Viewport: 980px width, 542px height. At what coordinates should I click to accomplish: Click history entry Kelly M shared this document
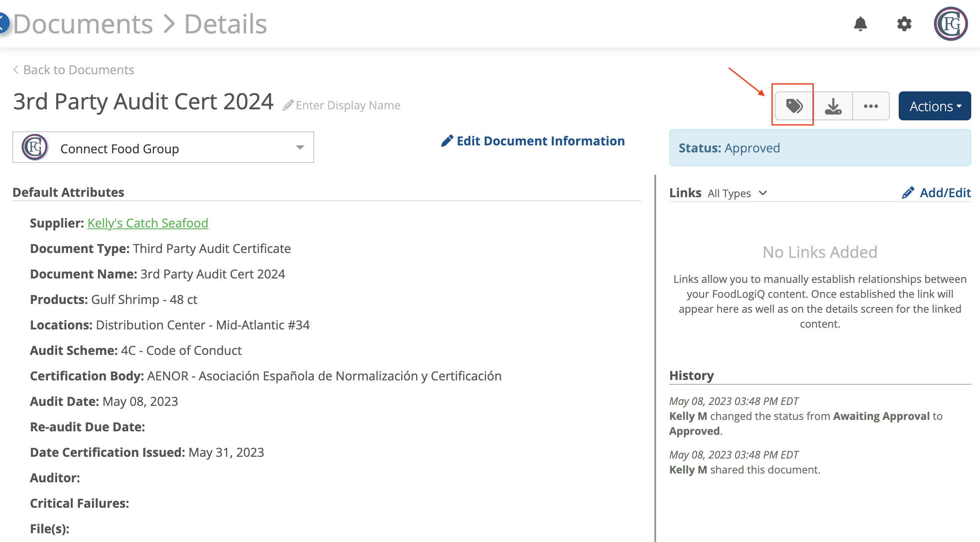[745, 462]
